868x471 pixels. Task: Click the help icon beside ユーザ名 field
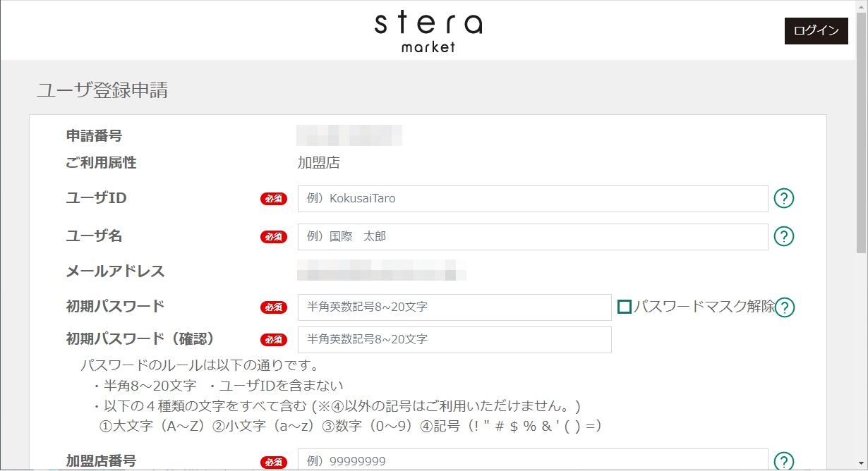pyautogui.click(x=784, y=236)
